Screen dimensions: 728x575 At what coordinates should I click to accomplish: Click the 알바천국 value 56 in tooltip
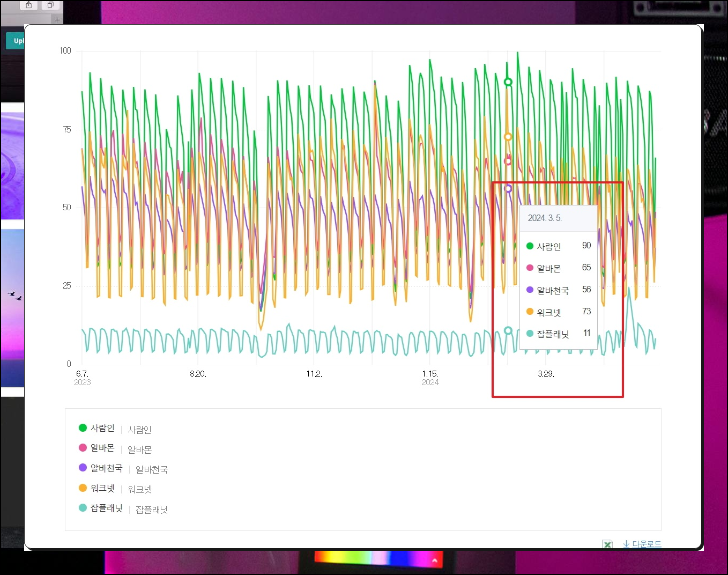tap(586, 290)
